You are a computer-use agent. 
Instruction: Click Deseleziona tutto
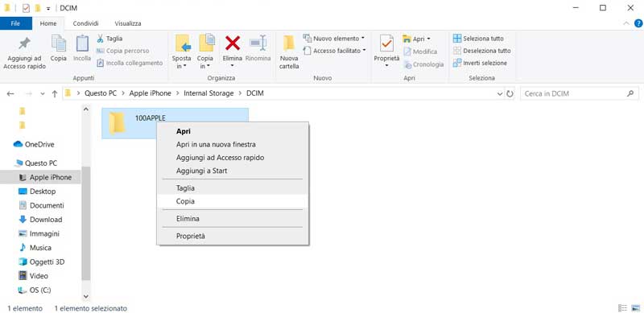coord(481,51)
